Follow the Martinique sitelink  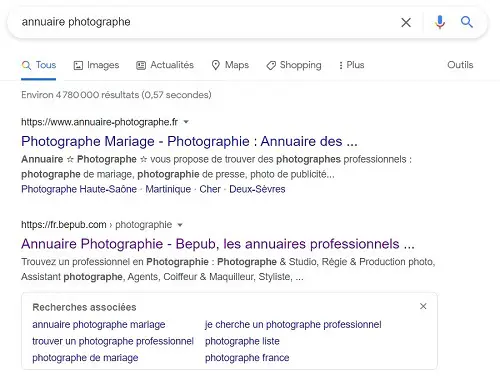point(168,189)
